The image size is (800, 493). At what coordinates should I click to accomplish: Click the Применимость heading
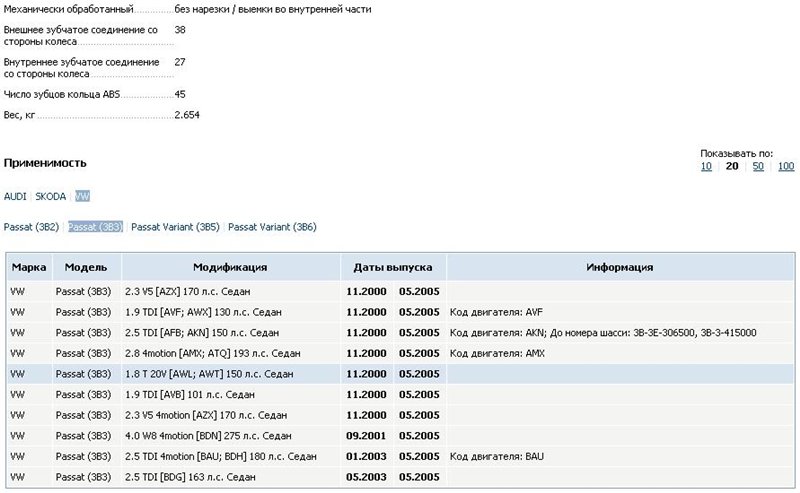tap(45, 163)
